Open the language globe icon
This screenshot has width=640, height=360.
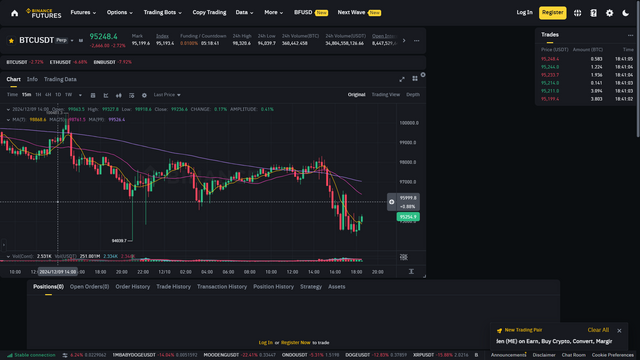click(577, 13)
